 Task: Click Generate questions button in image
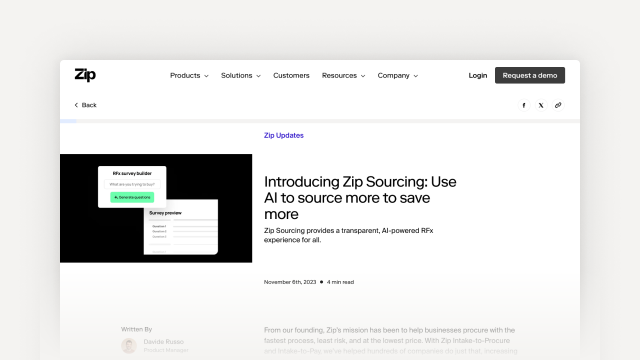(132, 198)
